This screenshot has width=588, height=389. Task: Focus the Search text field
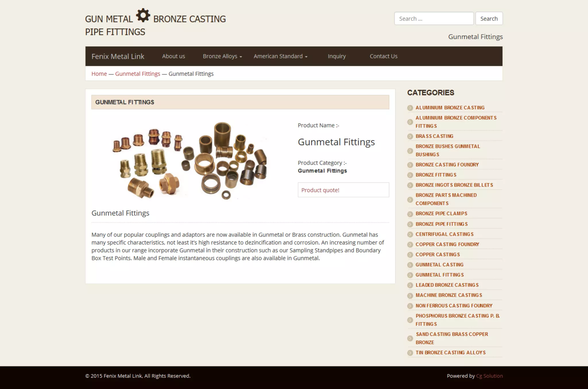click(434, 19)
